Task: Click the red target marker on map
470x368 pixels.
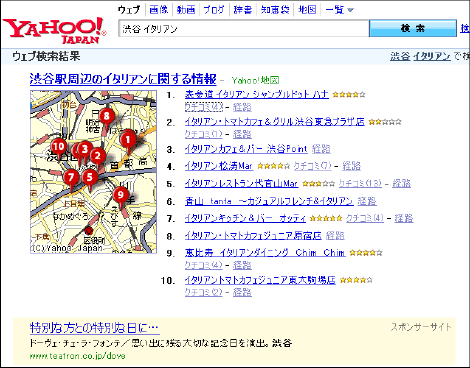Action: tap(88, 230)
